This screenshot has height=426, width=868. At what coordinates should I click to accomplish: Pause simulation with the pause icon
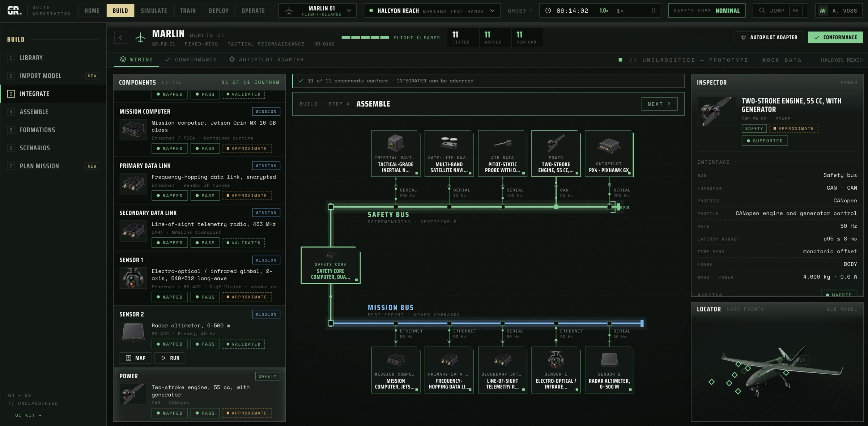click(x=654, y=10)
